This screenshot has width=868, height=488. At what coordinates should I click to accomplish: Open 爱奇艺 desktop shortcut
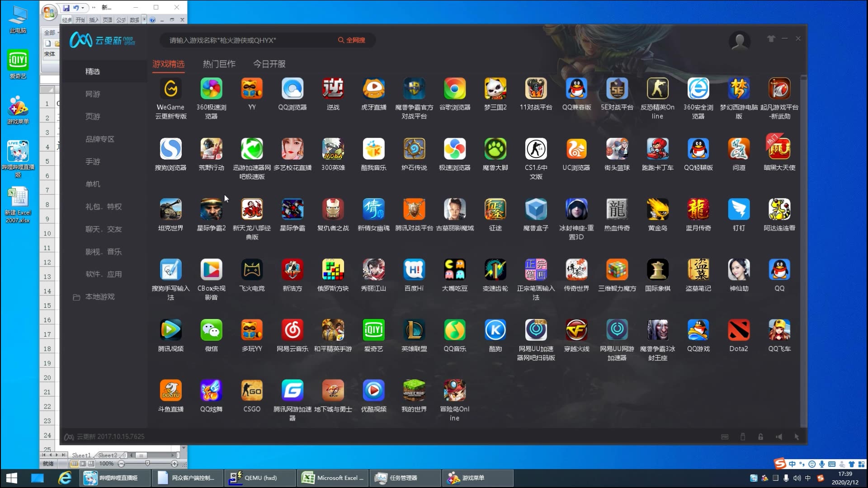(18, 64)
